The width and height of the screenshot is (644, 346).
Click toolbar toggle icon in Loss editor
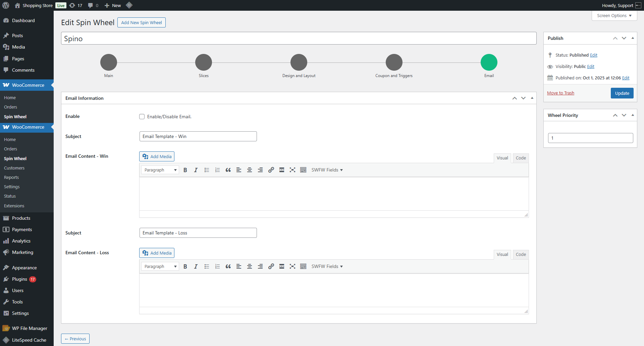pyautogui.click(x=303, y=267)
